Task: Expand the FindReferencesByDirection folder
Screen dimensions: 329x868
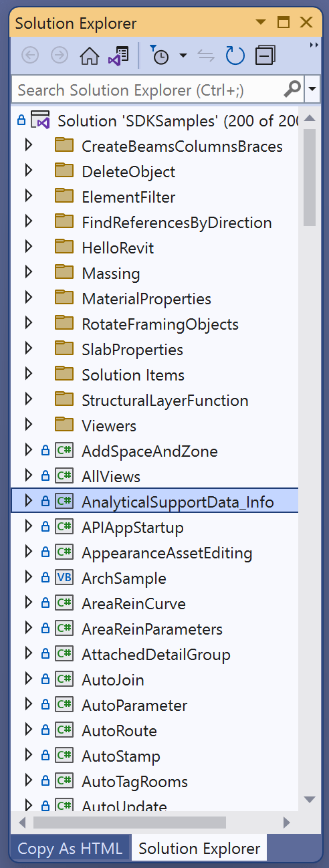Action: pyautogui.click(x=28, y=223)
